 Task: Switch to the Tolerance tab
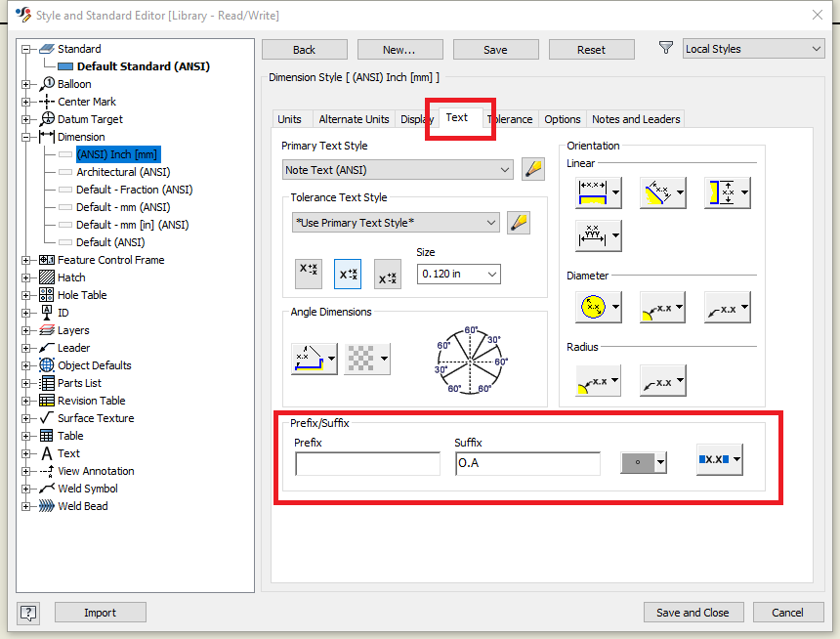click(x=510, y=118)
